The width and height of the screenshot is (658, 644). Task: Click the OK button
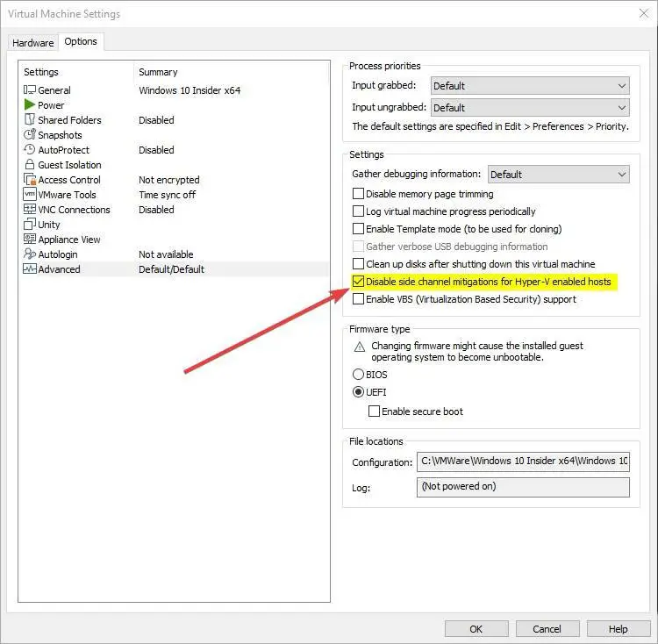(x=476, y=628)
